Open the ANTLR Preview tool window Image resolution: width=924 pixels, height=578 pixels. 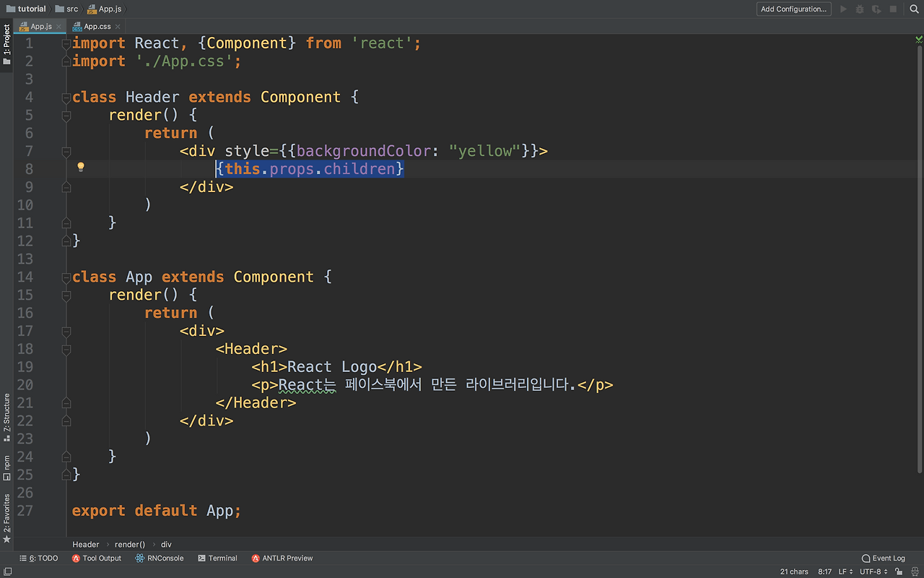point(282,558)
